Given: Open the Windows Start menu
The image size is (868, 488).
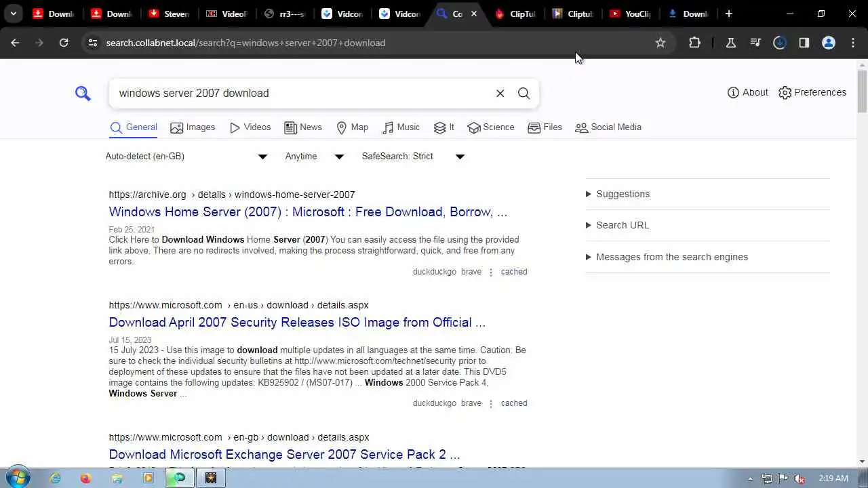Looking at the screenshot, I should (18, 478).
